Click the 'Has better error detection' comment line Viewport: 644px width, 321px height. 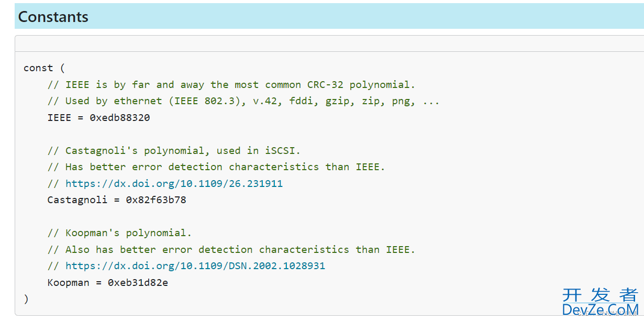[x=216, y=167]
